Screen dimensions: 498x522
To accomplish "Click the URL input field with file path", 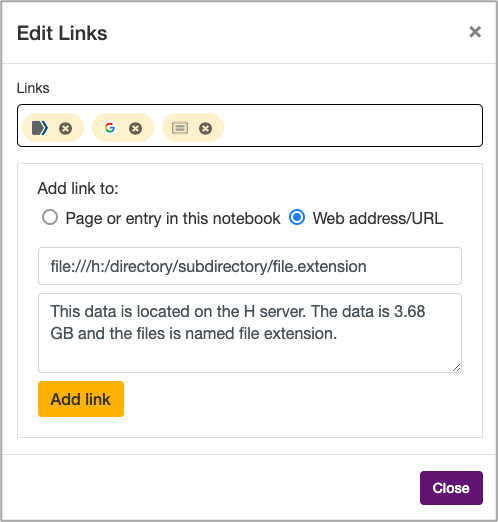I will pyautogui.click(x=250, y=266).
